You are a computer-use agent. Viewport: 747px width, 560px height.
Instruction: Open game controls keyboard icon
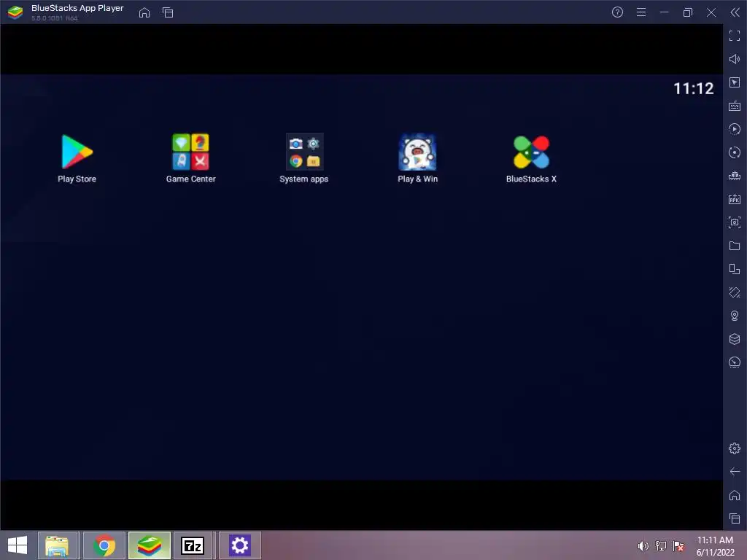click(735, 106)
